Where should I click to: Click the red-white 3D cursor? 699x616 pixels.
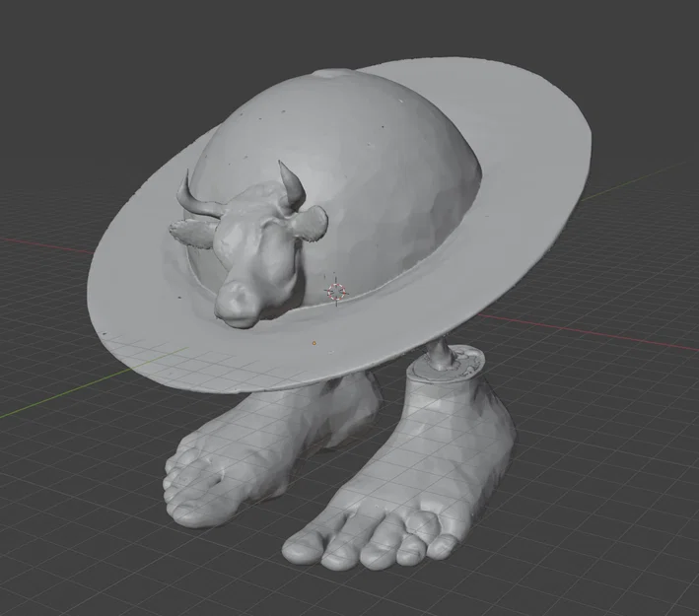click(336, 292)
